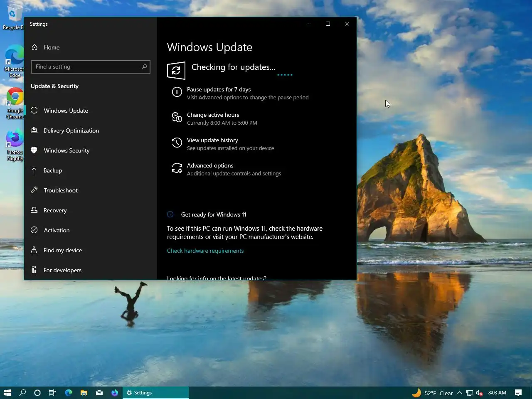Select the Google Chrome desktop shortcut
This screenshot has height=399, width=532.
click(x=15, y=103)
